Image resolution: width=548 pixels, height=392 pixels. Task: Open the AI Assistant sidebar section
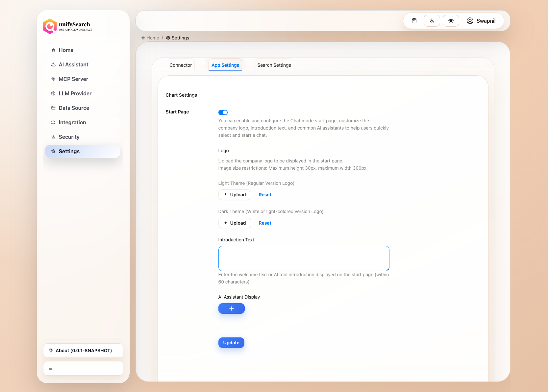[x=73, y=64]
